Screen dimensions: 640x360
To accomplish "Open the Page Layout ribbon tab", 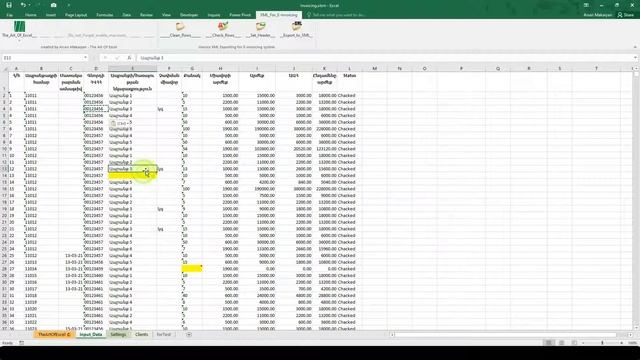I will click(76, 15).
